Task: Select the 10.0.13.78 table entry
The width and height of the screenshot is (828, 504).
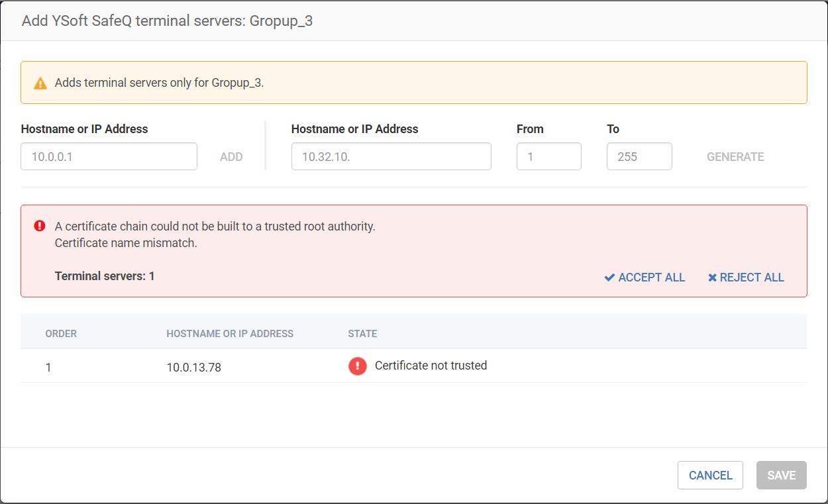Action: 193,367
